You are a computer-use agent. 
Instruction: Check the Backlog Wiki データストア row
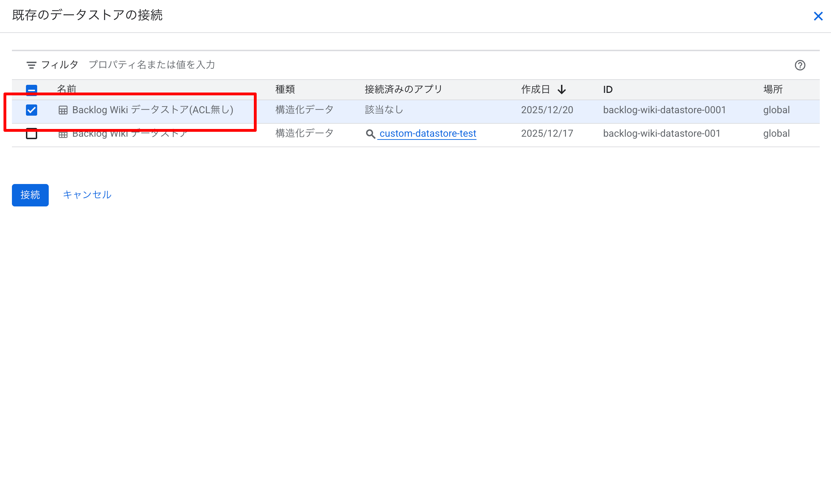[31, 133]
